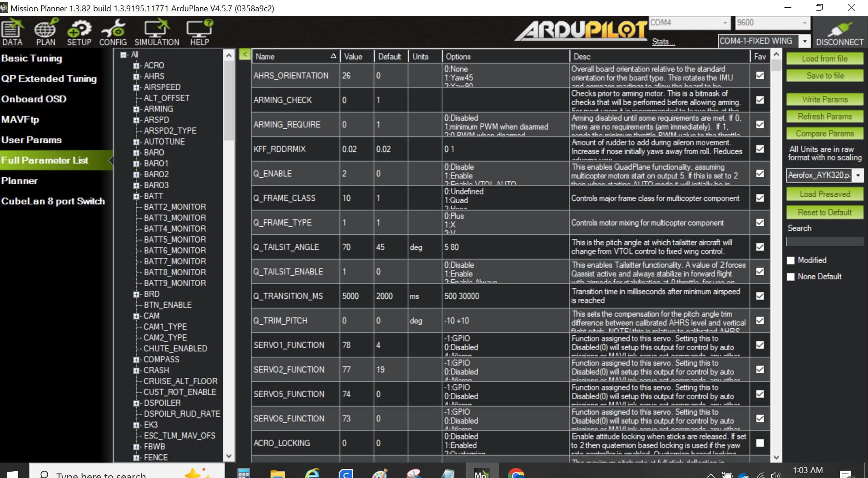Click the Compare Params button
This screenshot has height=478, width=868.
[x=824, y=133]
